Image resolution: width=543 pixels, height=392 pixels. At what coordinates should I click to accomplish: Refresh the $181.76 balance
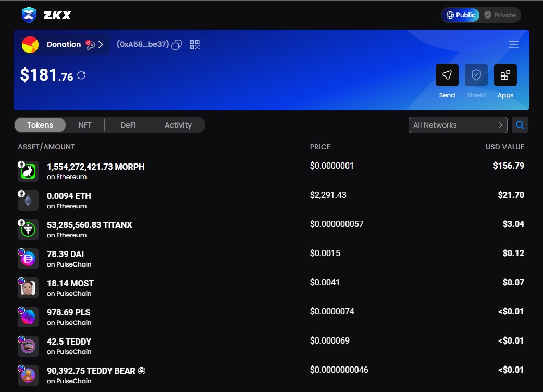coord(81,75)
